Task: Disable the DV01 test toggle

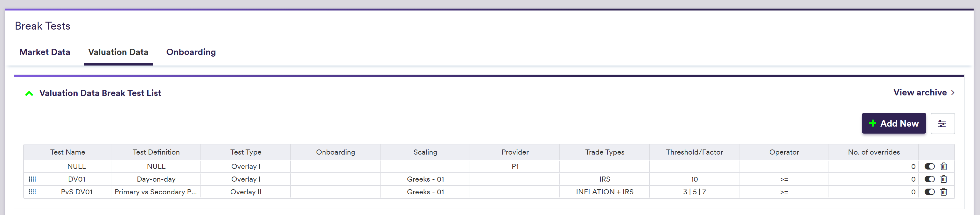Action: click(x=929, y=179)
